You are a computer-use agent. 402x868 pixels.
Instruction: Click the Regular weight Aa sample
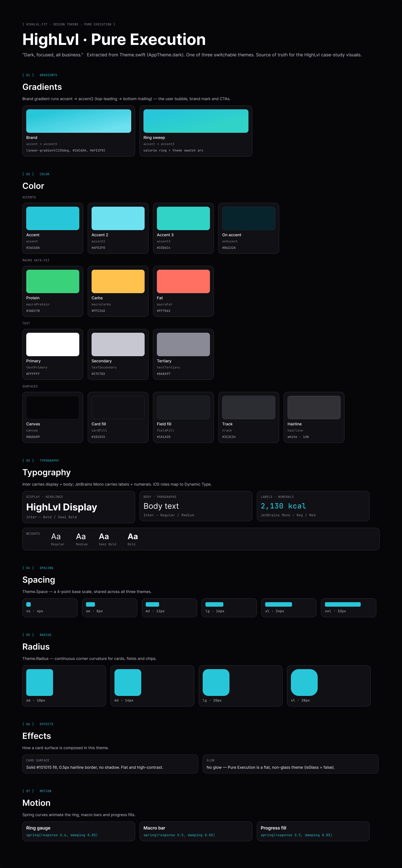pos(56,536)
